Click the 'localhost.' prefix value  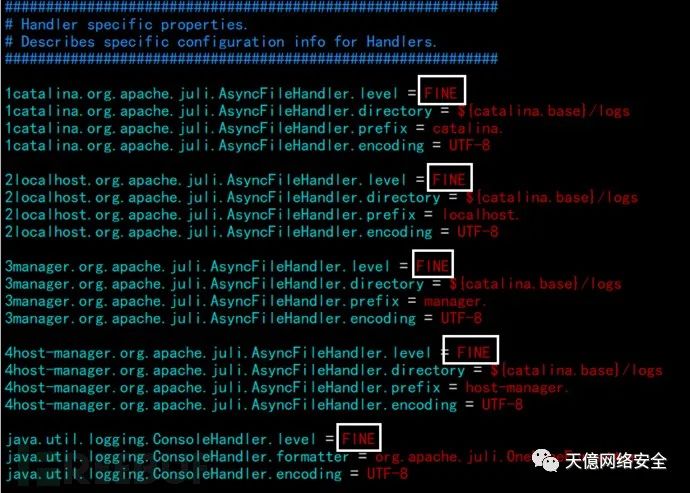tap(480, 214)
